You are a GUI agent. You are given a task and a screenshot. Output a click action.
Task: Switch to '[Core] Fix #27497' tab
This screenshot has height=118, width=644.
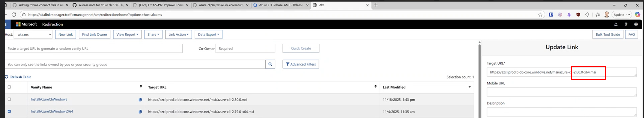pyautogui.click(x=161, y=5)
